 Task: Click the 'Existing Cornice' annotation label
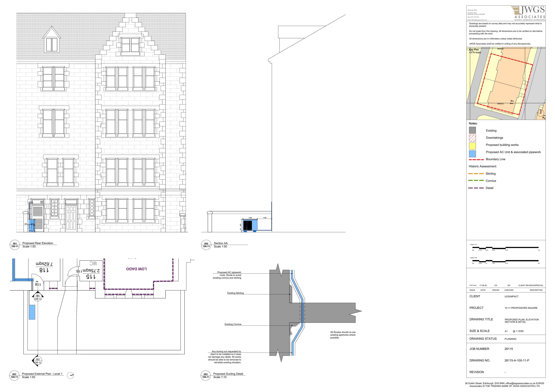[233, 324]
